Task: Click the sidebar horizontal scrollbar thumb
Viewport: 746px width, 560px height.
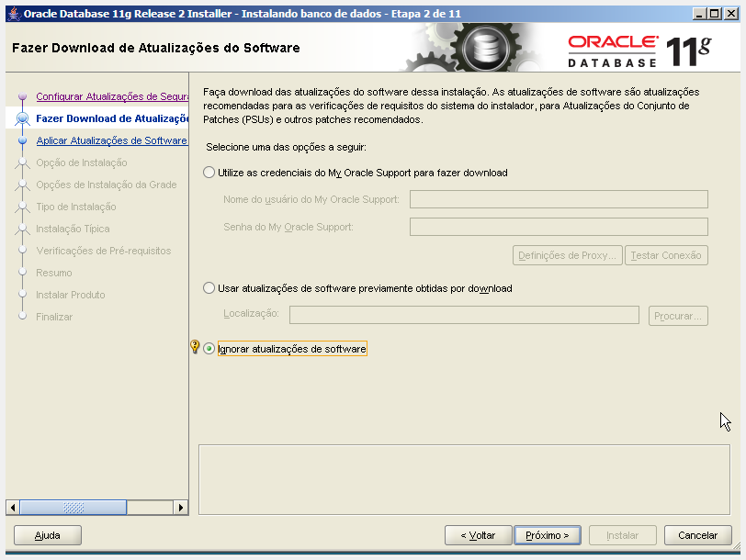Action: click(x=73, y=508)
